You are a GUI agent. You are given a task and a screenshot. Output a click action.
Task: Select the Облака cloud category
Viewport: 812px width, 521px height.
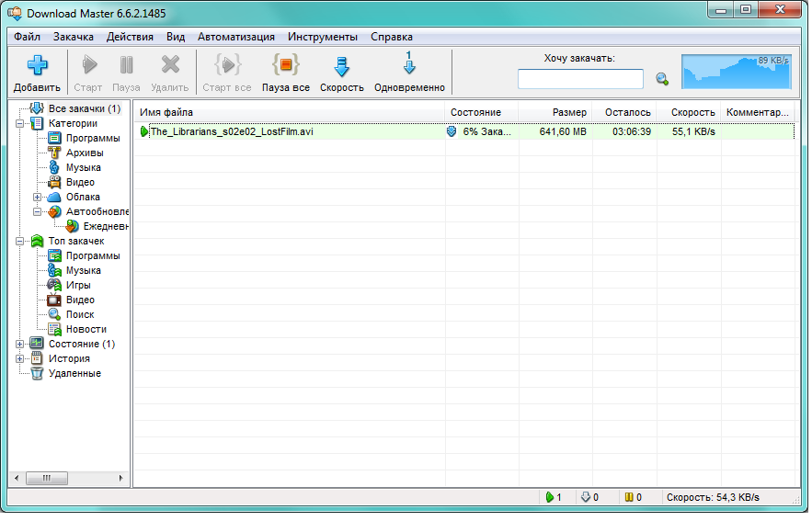pos(83,197)
